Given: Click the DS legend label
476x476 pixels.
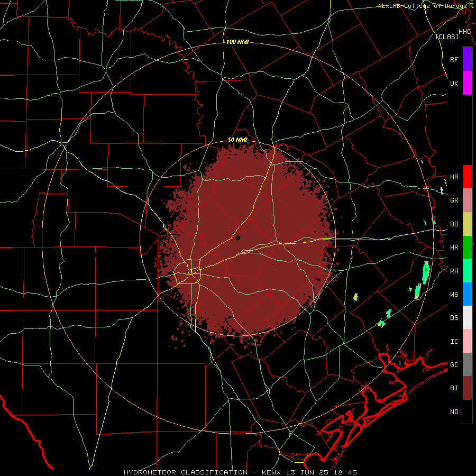Looking at the screenshot, I should (x=454, y=318).
